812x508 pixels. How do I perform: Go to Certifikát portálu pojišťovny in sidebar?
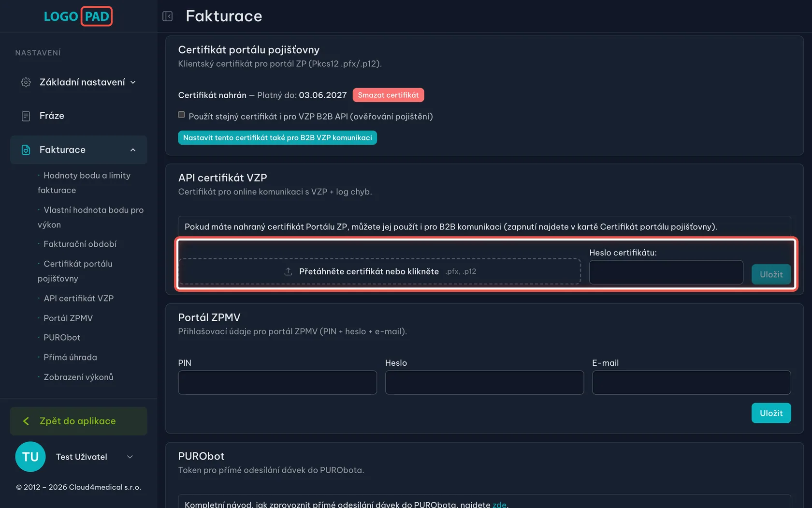click(75, 271)
